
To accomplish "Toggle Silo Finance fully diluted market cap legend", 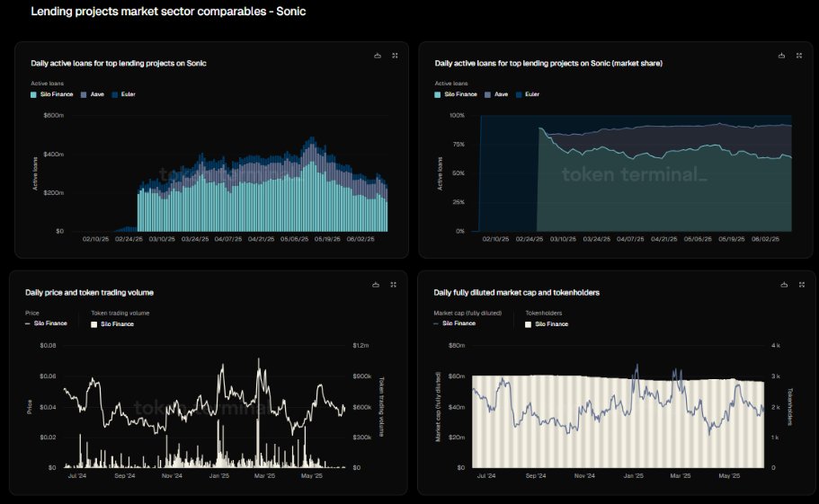I will pyautogui.click(x=454, y=323).
